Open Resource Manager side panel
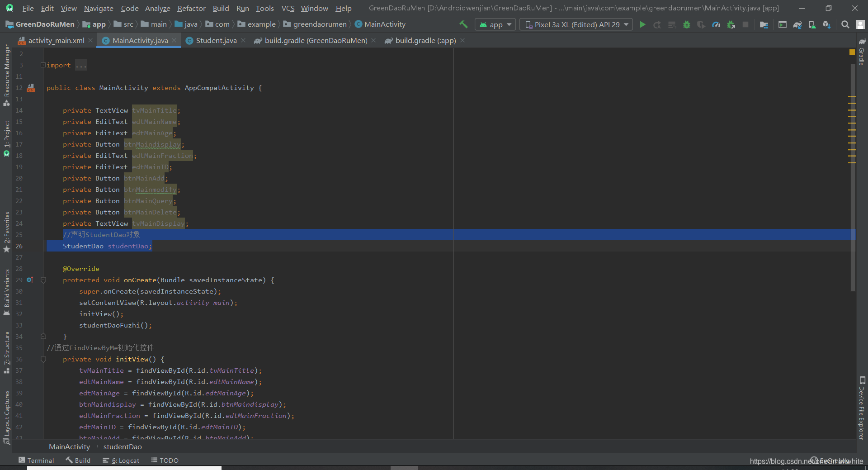Viewport: 868px width, 470px height. pos(6,75)
